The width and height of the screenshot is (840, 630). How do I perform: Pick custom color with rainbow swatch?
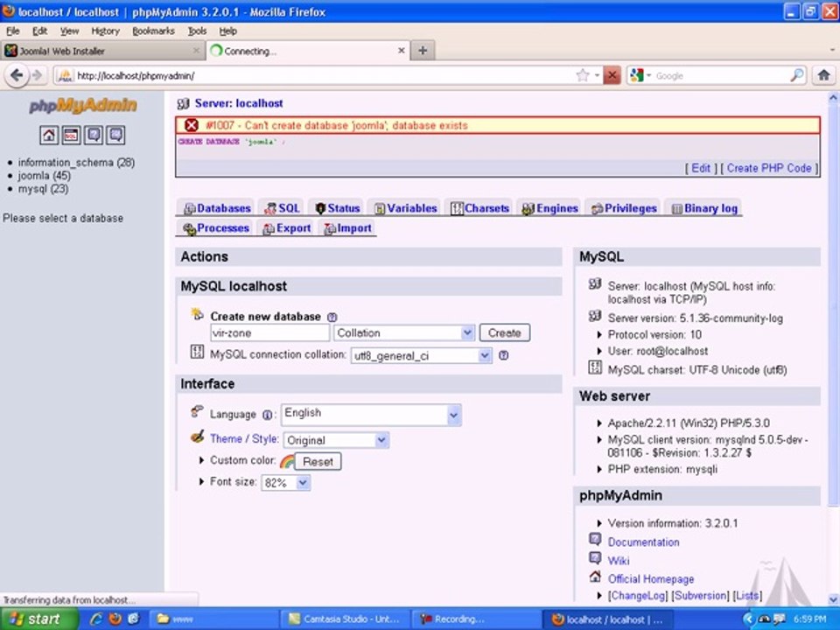287,461
